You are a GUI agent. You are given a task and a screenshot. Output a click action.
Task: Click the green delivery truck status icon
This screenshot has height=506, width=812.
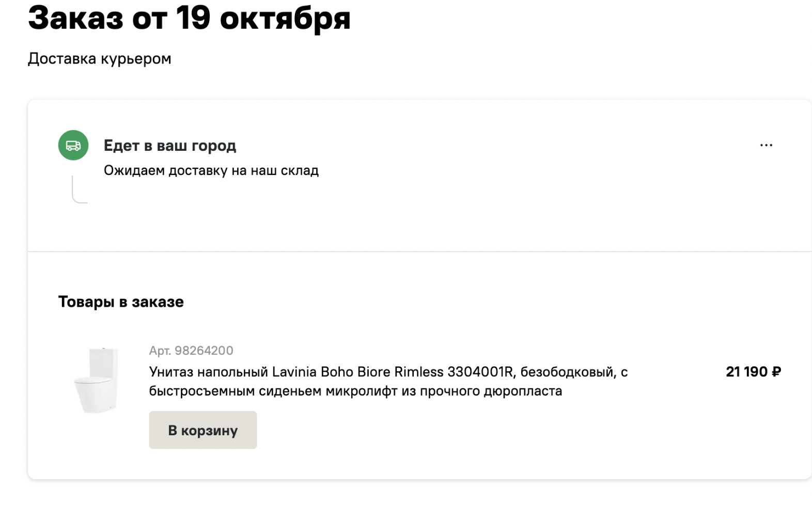pos(73,145)
